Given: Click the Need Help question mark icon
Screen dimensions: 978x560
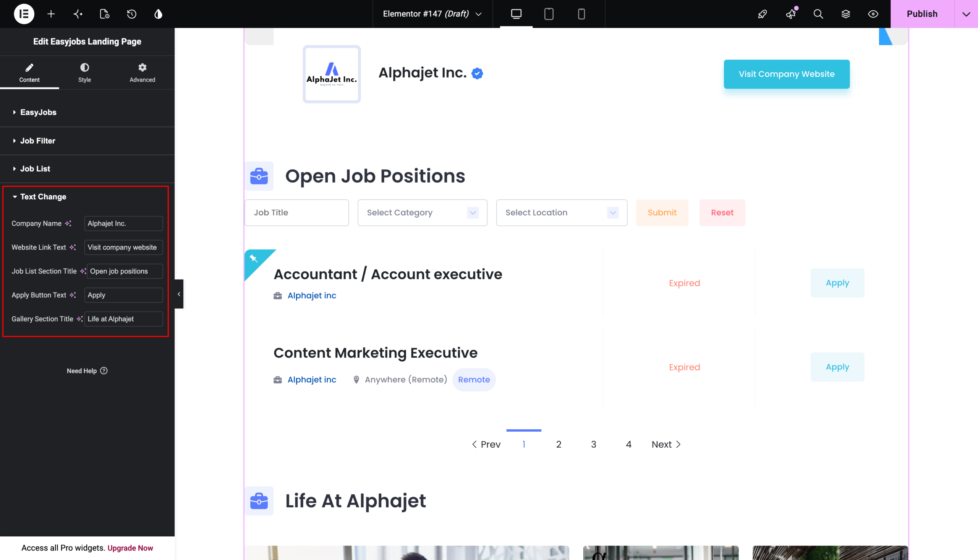Looking at the screenshot, I should (104, 371).
